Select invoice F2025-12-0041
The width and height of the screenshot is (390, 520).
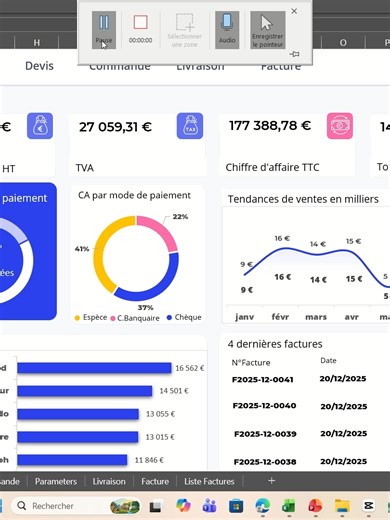pos(263,380)
